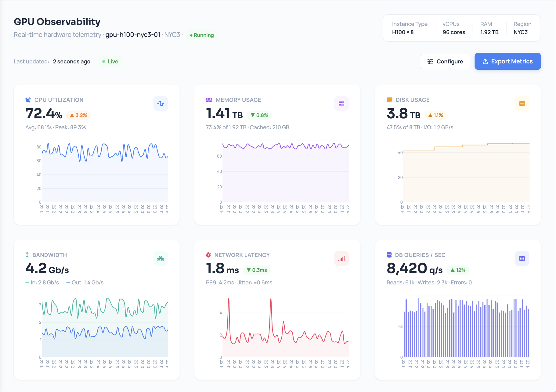Click the gpu-h100-nyc3-01 instance name
556x392 pixels.
[133, 35]
